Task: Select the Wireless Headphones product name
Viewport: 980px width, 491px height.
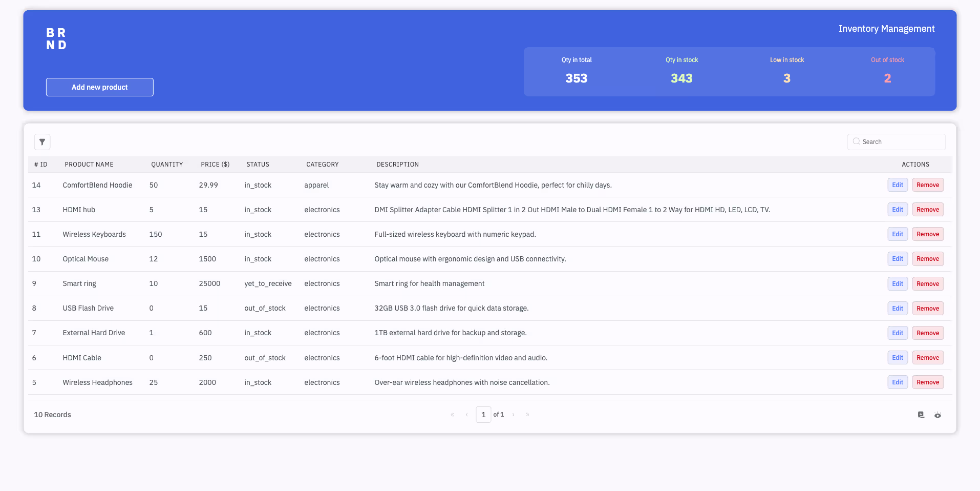Action: point(97,382)
